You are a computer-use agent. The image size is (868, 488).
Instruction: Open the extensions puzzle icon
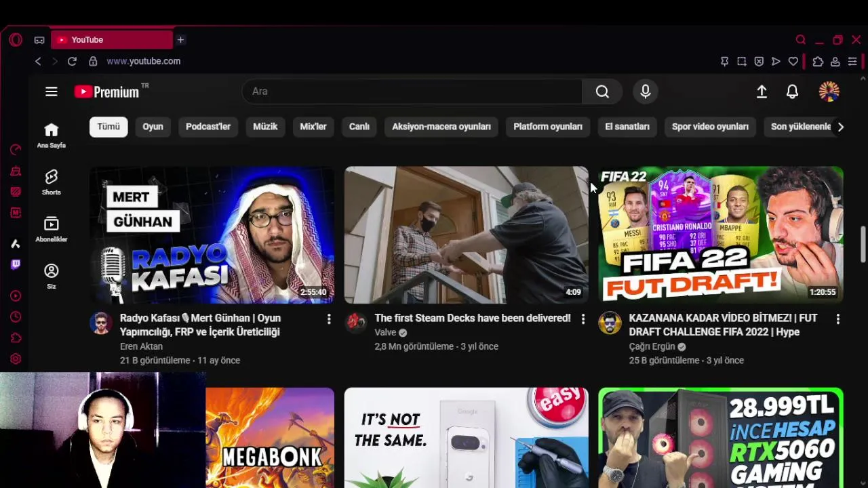(818, 62)
